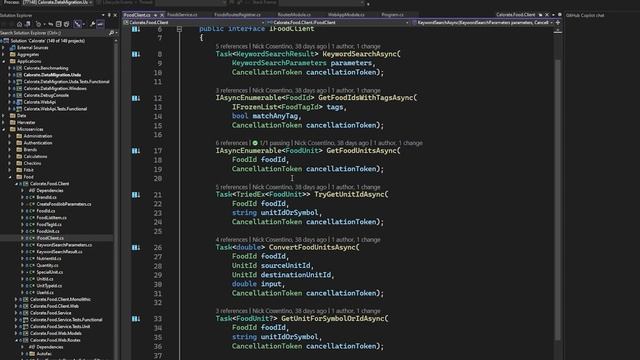Click the split editor window icon

pos(558,22)
